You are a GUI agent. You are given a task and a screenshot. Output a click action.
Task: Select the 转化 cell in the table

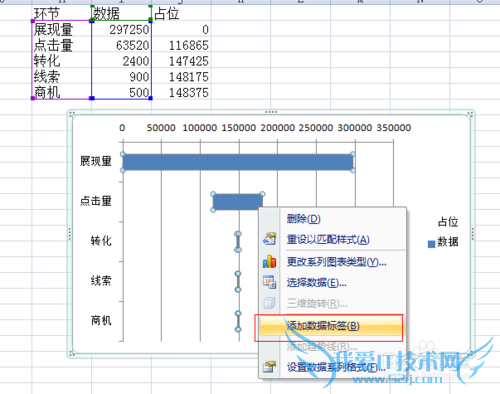pyautogui.click(x=62, y=61)
